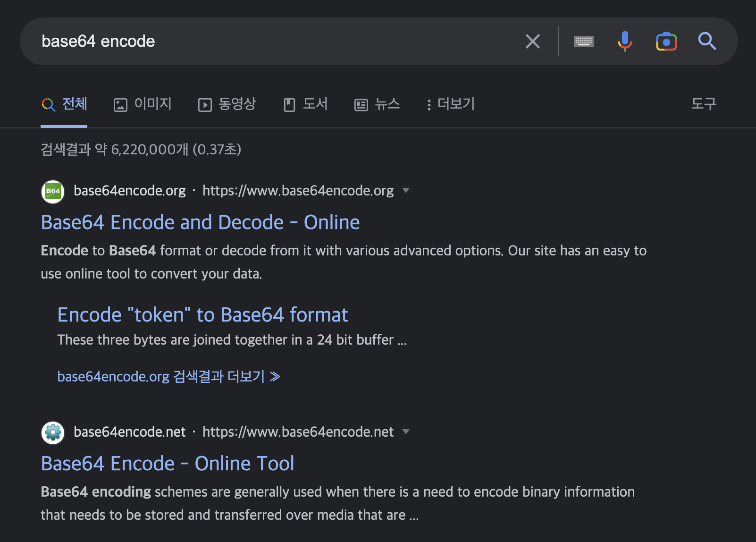
Task: Click the search icon next to 전체 tab
Action: point(48,105)
